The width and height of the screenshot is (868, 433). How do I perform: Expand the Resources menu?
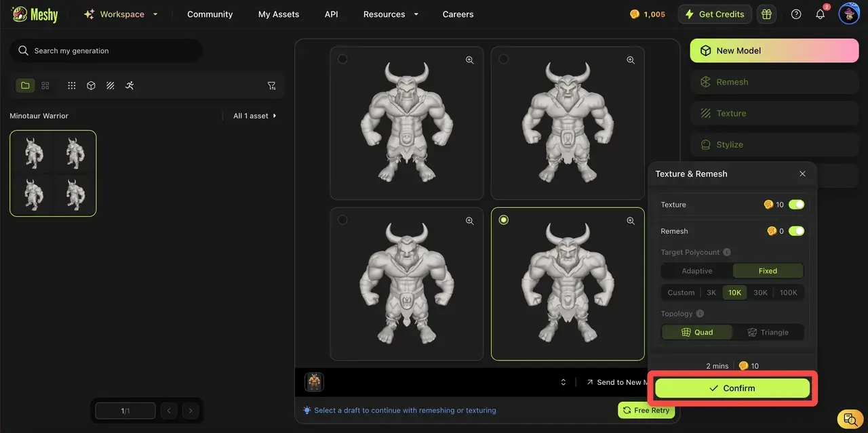point(391,14)
